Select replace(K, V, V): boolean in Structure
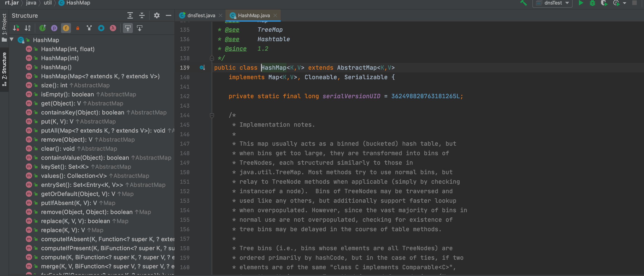The height and width of the screenshot is (276, 644). [x=85, y=221]
